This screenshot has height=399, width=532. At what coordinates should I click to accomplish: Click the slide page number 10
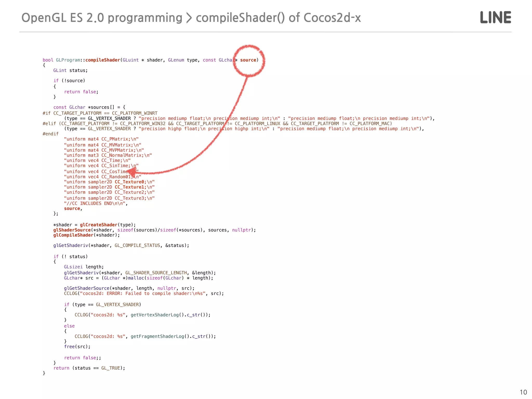pos(523,392)
